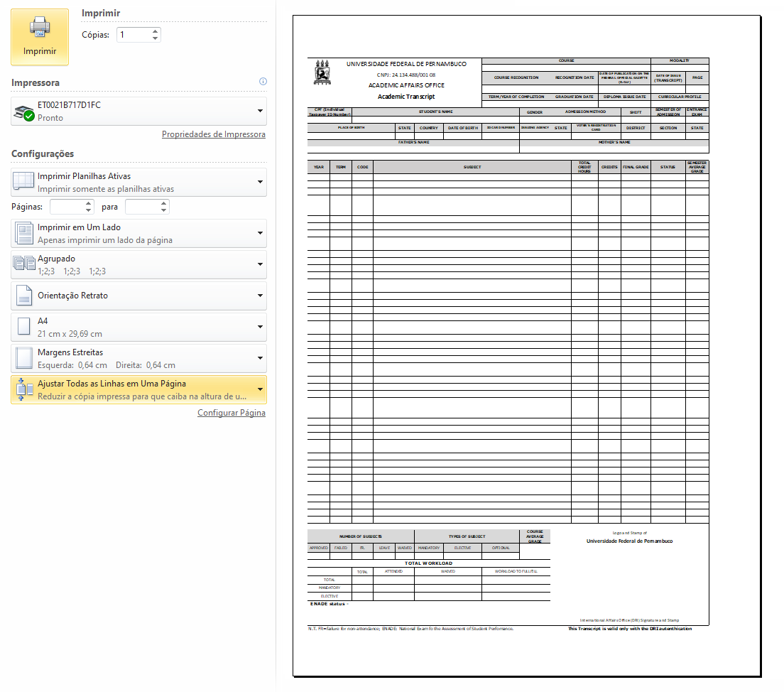
Task: Expand the printer selection dropdown
Action: click(260, 112)
